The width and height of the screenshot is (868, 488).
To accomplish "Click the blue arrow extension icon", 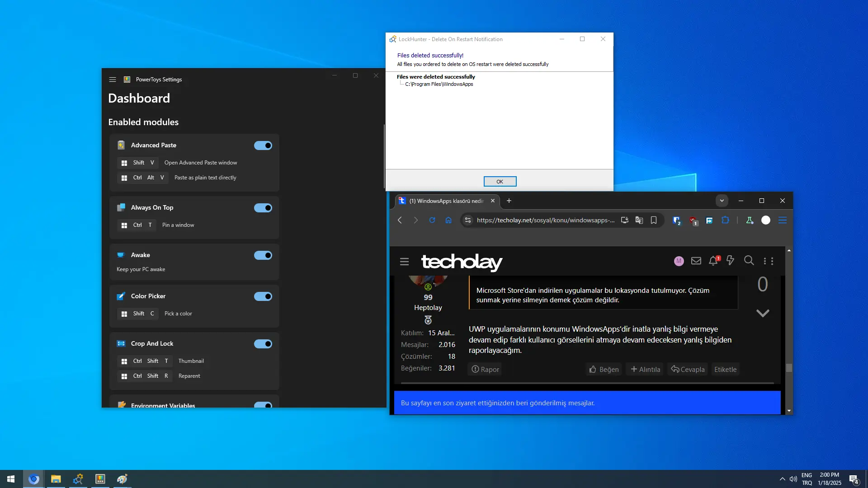I will coord(709,221).
